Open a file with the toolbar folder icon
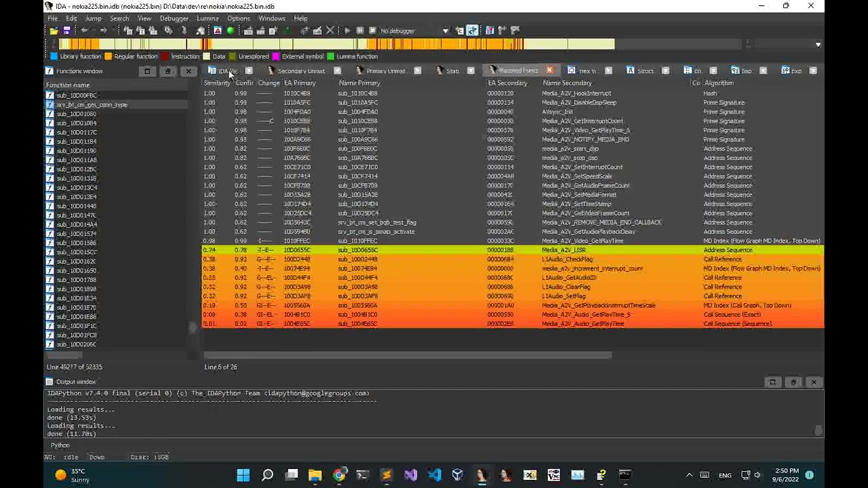 click(54, 30)
